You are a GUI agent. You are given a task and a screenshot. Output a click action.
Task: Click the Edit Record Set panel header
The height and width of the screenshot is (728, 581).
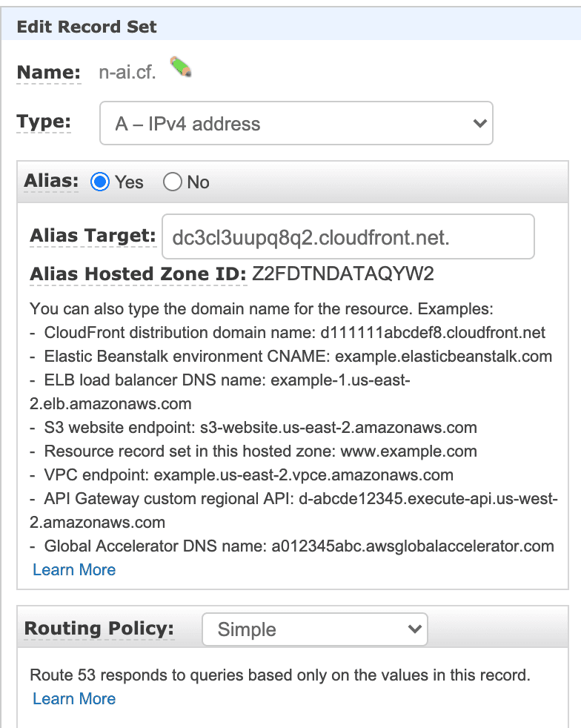[290, 27]
